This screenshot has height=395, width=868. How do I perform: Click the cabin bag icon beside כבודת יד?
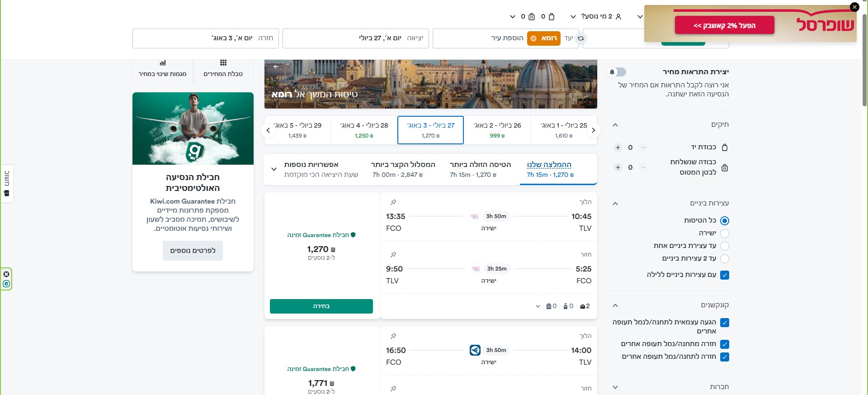point(725,148)
